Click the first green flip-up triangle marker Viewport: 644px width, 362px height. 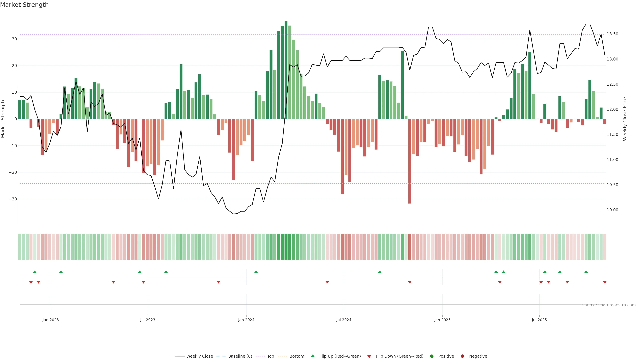coord(35,272)
